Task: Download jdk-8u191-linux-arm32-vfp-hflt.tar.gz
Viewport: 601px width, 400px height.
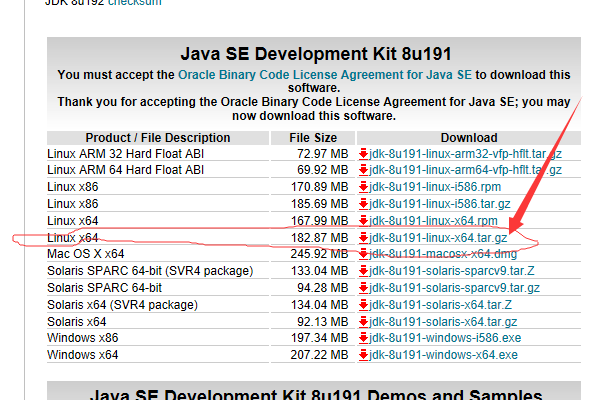Action: pos(465,154)
